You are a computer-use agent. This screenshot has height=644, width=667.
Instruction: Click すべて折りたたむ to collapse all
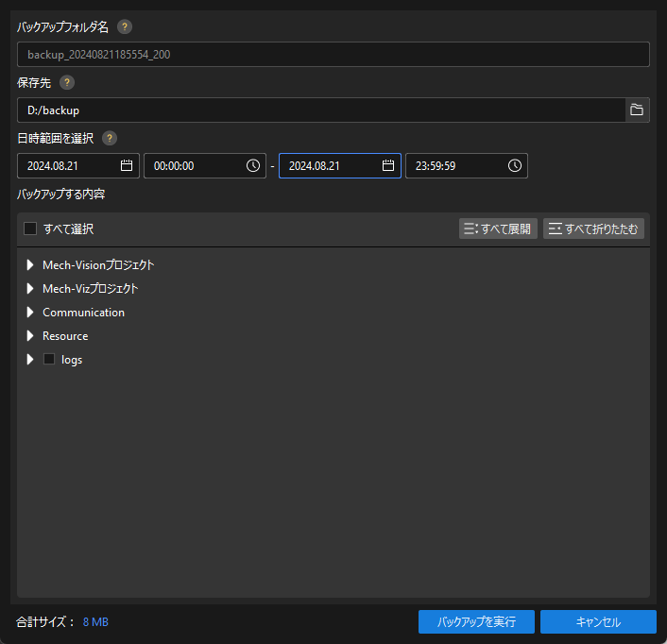click(x=593, y=229)
